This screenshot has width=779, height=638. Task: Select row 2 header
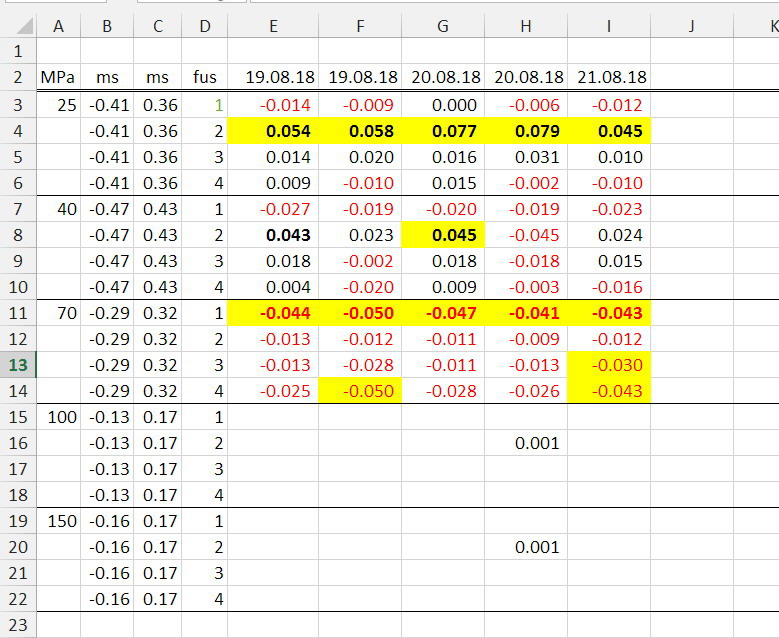[18, 77]
